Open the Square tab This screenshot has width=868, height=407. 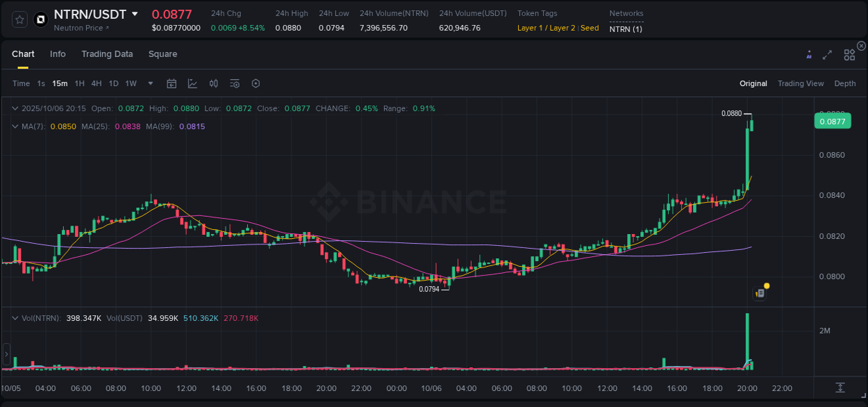162,53
